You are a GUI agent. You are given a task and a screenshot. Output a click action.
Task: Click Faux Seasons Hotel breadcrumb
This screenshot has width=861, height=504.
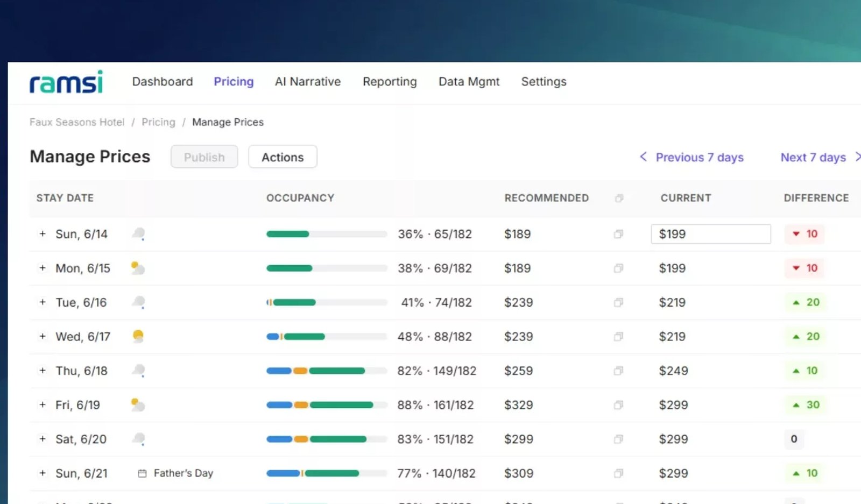[x=77, y=122]
